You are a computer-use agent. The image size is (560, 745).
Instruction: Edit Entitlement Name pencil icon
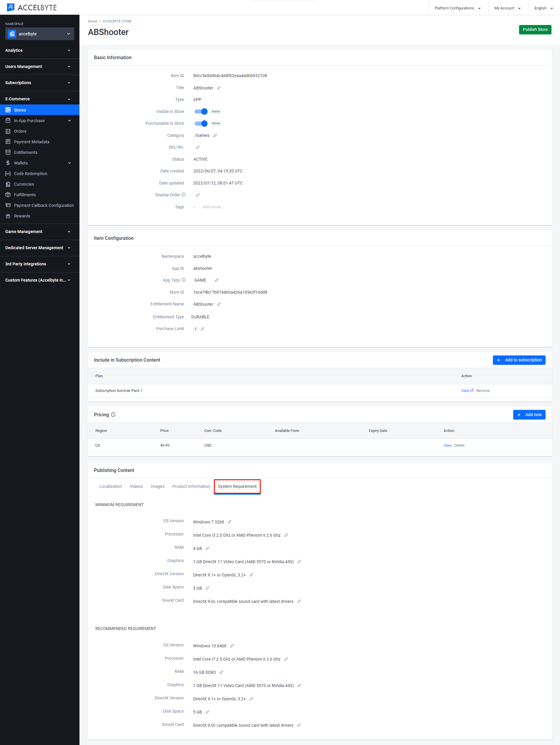(219, 304)
